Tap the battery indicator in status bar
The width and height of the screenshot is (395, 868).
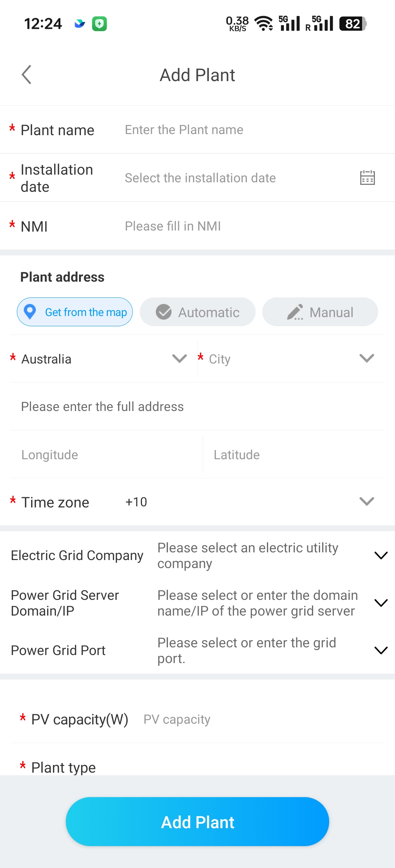tap(353, 24)
